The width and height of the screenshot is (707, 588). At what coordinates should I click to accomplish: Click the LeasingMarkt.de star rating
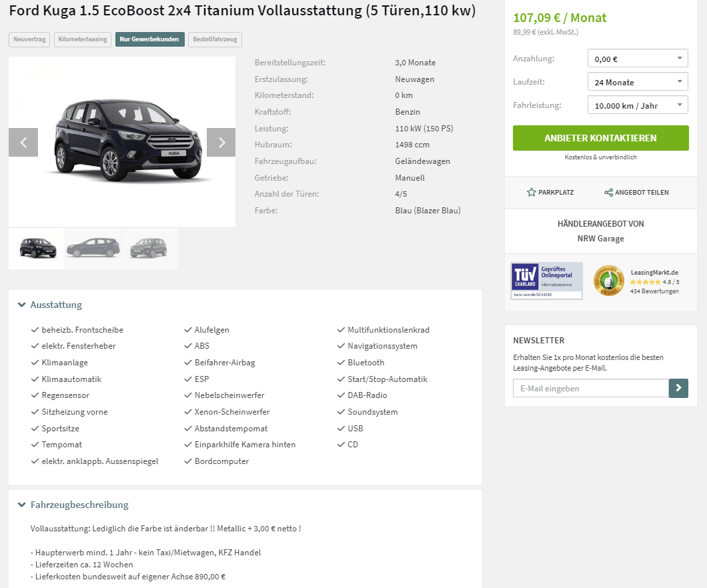pyautogui.click(x=645, y=282)
